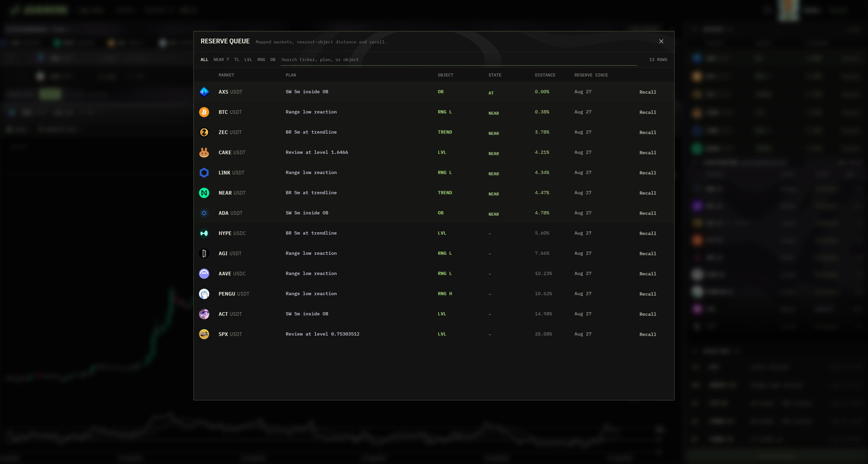Recall the HYPE USDC market
This screenshot has width=868, height=464.
(x=648, y=234)
